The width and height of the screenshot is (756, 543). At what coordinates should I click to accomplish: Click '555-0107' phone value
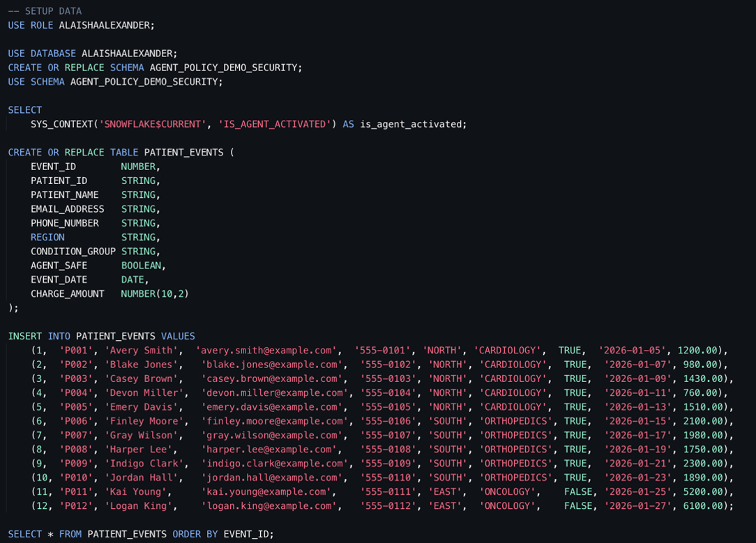pos(388,435)
